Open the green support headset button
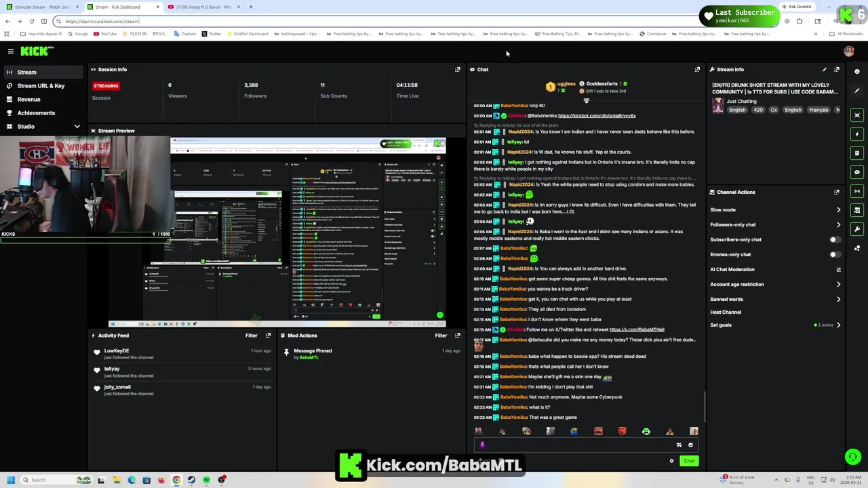The width and height of the screenshot is (868, 488). pyautogui.click(x=852, y=457)
